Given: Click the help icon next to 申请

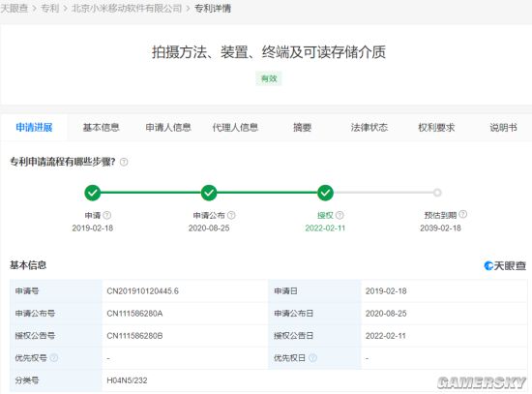Looking at the screenshot, I should pos(106,215).
